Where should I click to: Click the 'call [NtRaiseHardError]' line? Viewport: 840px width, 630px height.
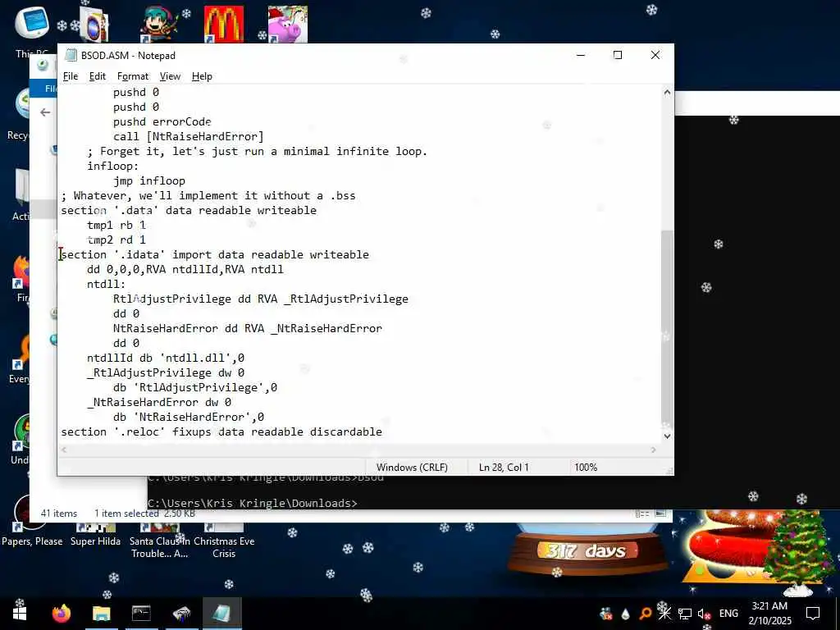pyautogui.click(x=189, y=136)
